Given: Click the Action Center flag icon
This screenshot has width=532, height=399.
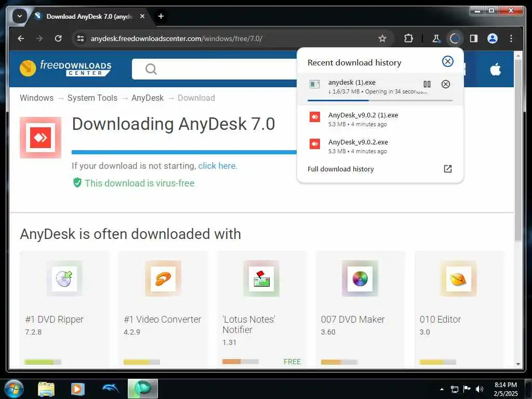Looking at the screenshot, I should [x=467, y=389].
